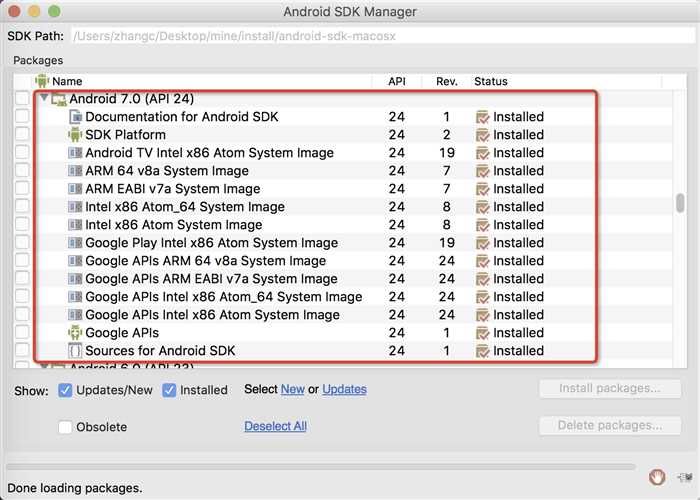Click the ARM 64 v8a System Image icon
The width and height of the screenshot is (700, 500).
tap(75, 171)
